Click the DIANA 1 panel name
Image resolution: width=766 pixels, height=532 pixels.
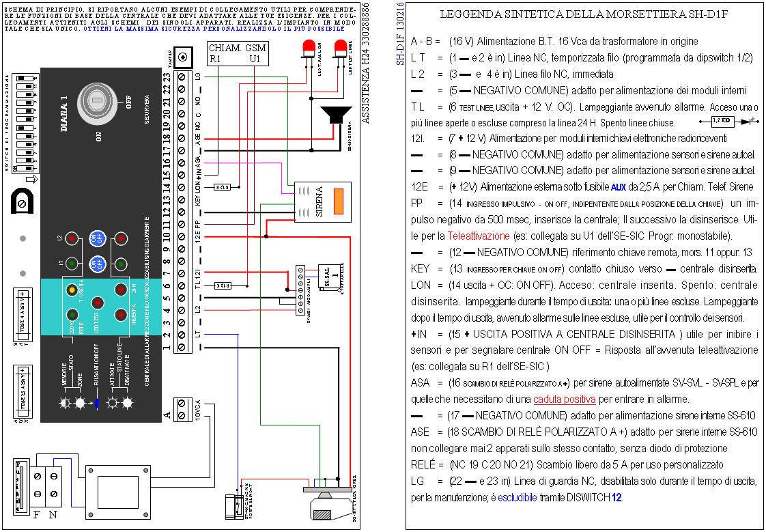63,113
